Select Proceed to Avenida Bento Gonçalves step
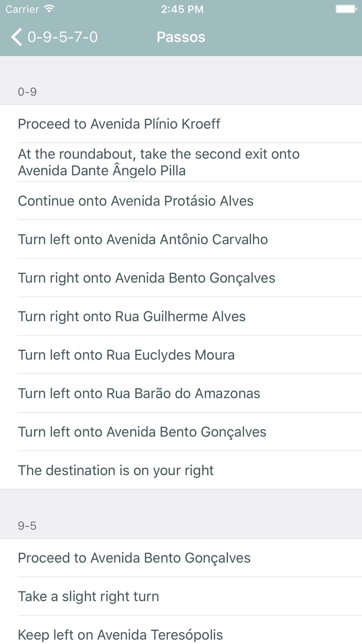 pyautogui.click(x=181, y=558)
